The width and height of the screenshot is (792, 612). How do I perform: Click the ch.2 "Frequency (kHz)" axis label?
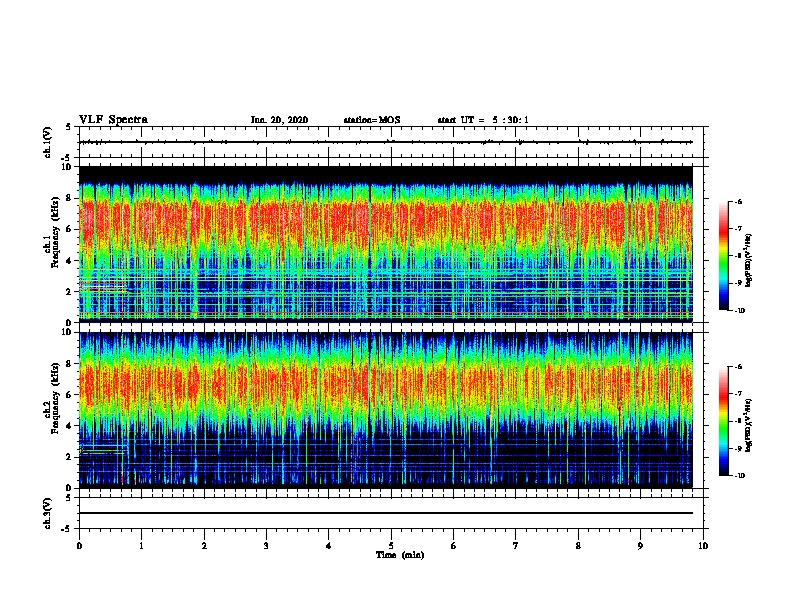pos(55,398)
